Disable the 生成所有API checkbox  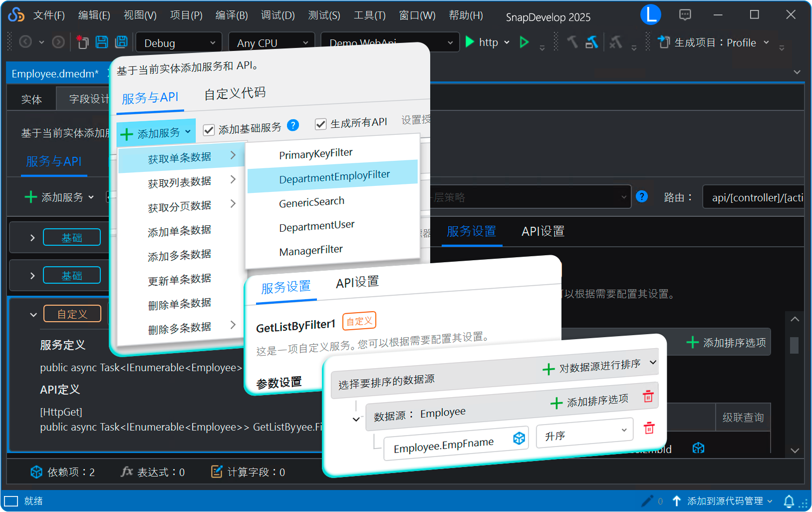coord(320,124)
